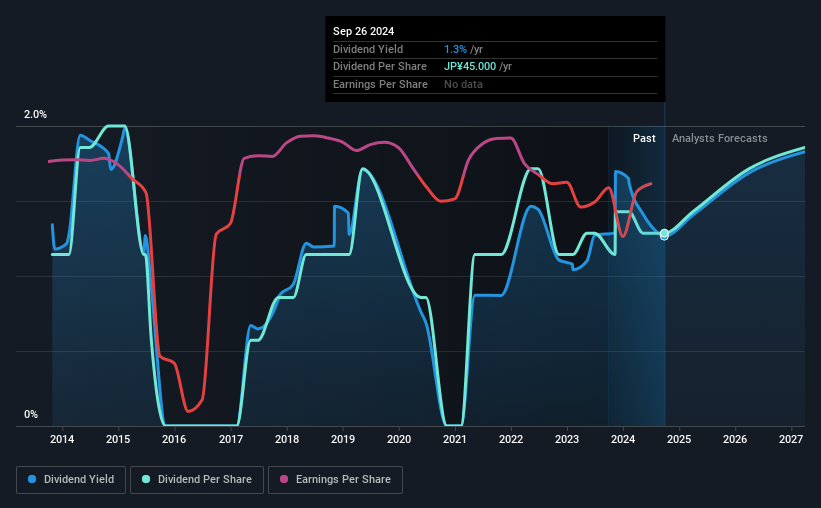Click the 2.0% y-axis label
821x508 pixels.
35,114
